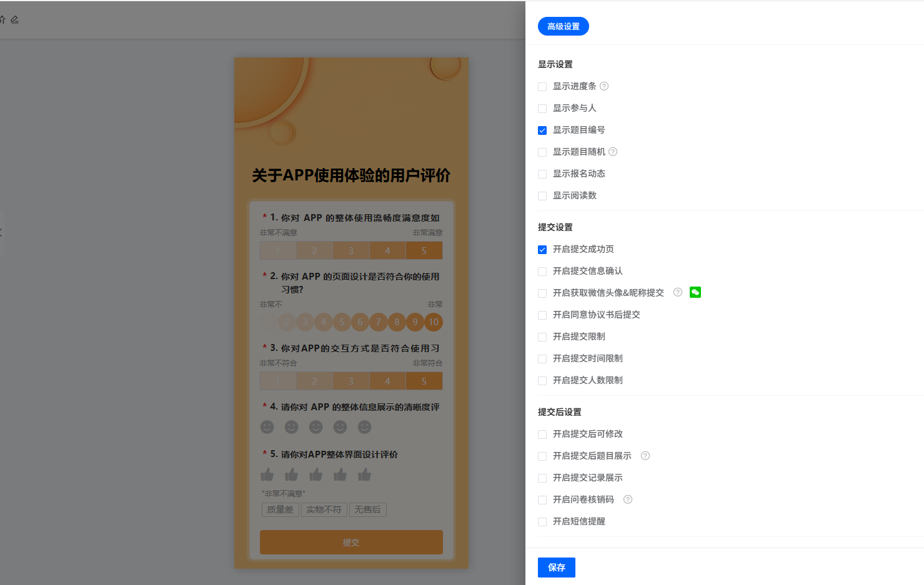
Task: Click the help icon beside 显示进度条
Action: [604, 86]
